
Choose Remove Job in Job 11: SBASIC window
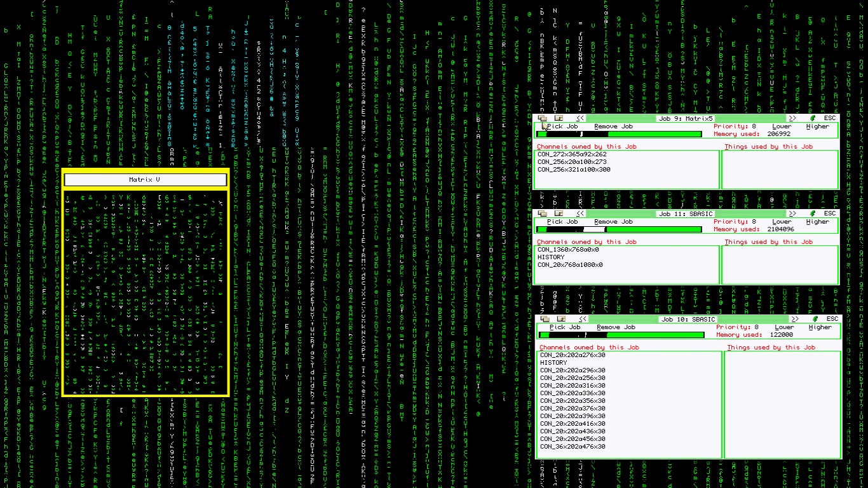613,222
